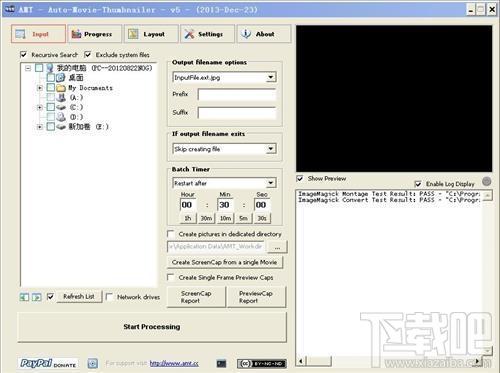Screen dimensions: 500x373
Task: Check the (C:) drive checkbox
Action: coord(50,107)
